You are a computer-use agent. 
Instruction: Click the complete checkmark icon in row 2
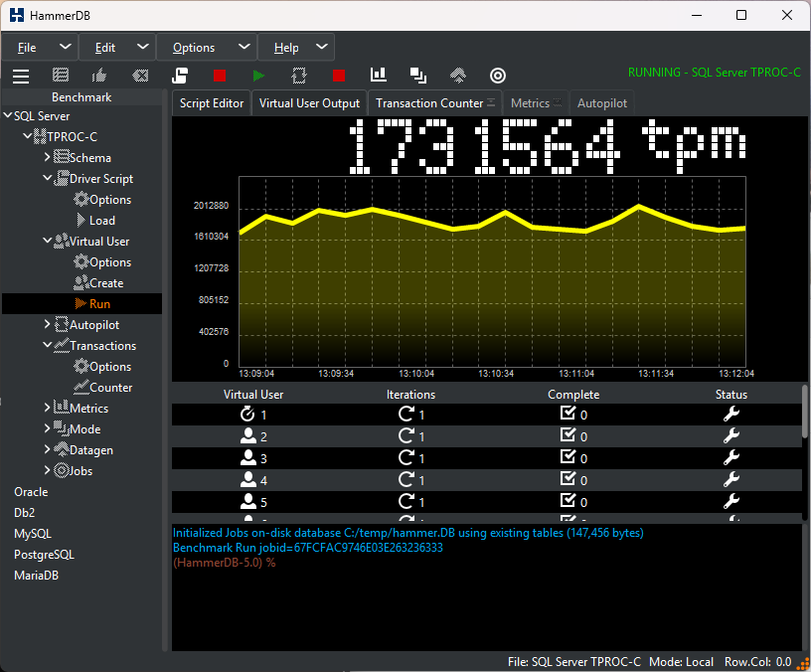point(568,435)
